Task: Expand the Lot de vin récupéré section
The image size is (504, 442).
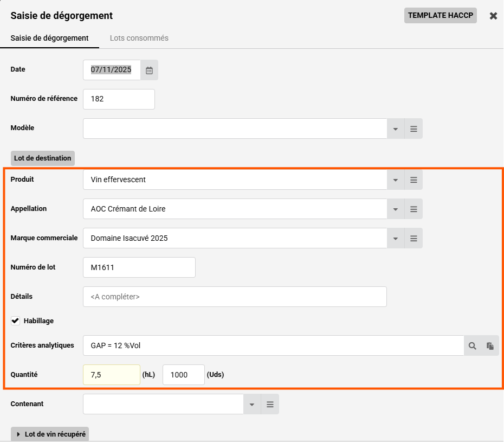Action: [x=49, y=434]
